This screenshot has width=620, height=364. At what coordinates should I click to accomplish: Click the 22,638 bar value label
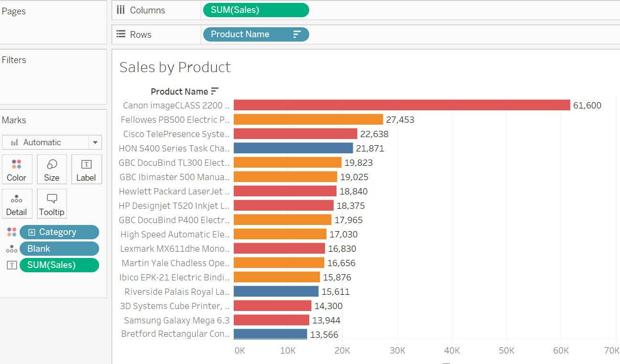[374, 134]
